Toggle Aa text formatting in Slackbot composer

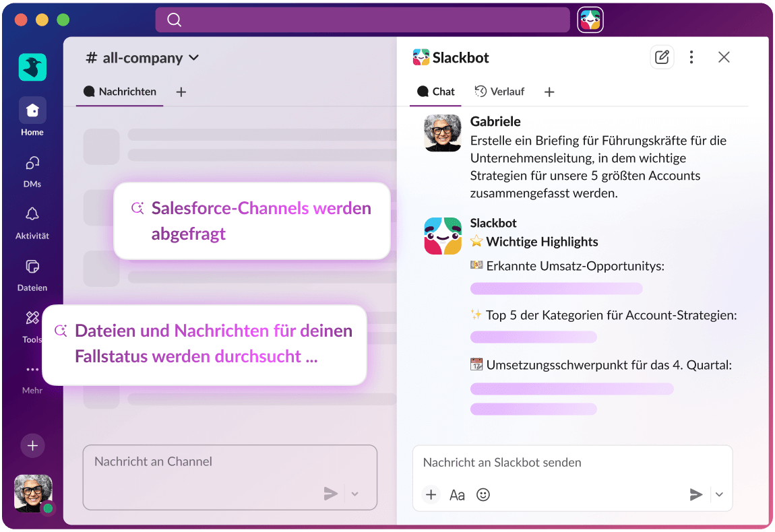pos(457,495)
